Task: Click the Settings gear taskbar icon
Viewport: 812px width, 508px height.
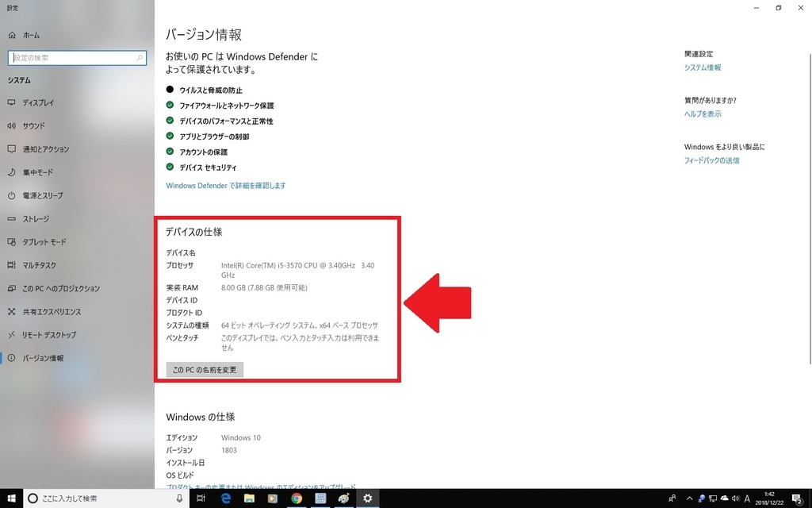Action: pos(368,498)
